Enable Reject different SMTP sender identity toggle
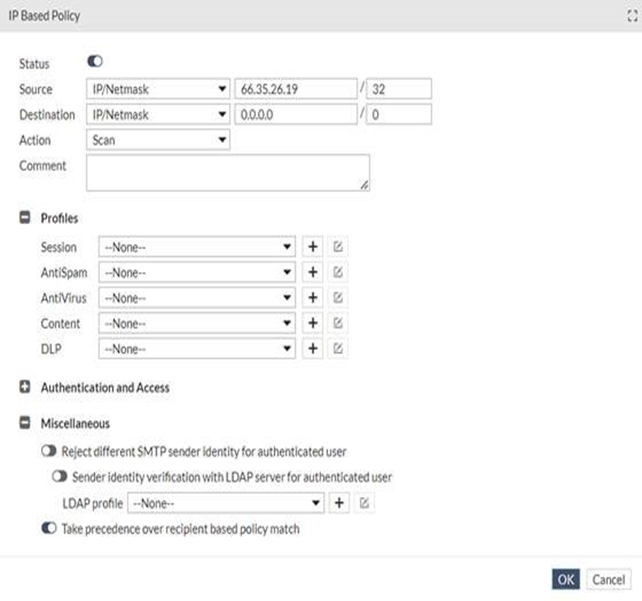The height and width of the screenshot is (601, 642). click(50, 452)
